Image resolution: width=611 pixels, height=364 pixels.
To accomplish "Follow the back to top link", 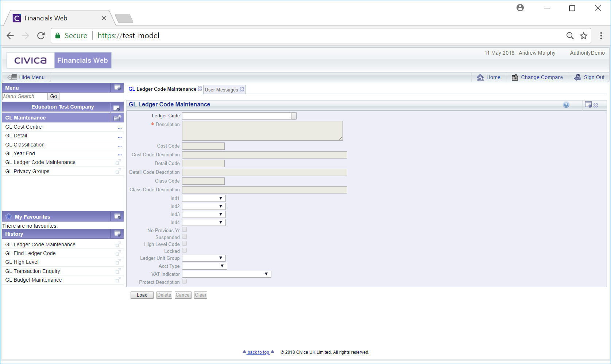I will 258,352.
